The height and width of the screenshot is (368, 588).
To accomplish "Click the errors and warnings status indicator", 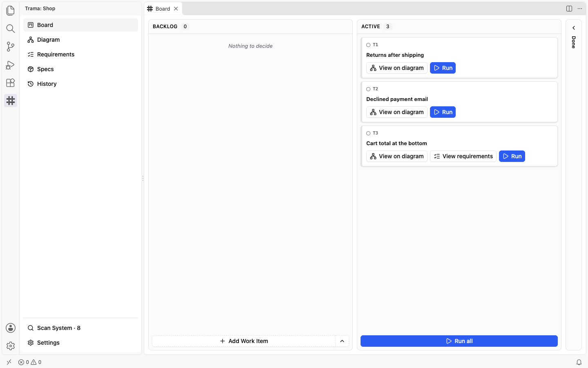I will point(30,362).
